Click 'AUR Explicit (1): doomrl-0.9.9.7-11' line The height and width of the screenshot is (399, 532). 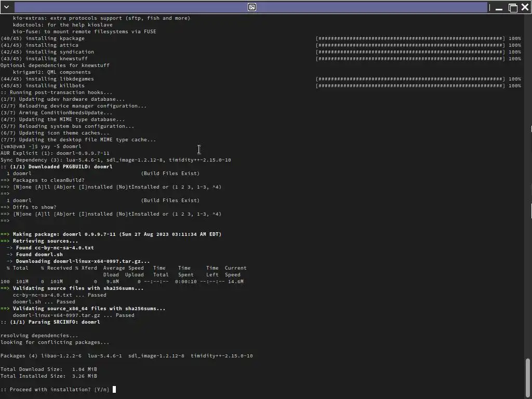55,153
